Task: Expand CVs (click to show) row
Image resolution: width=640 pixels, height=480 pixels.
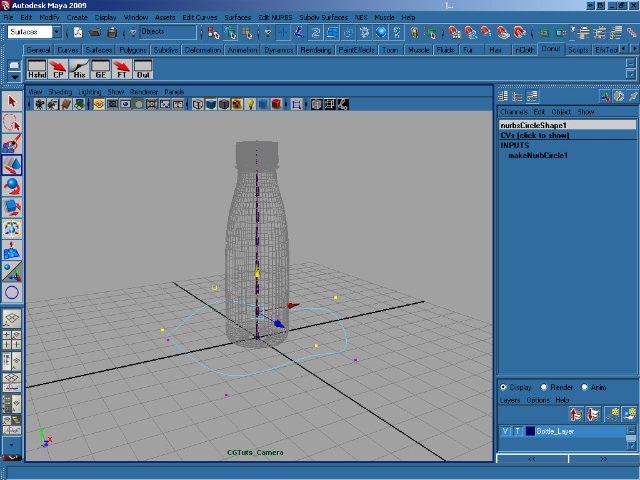Action: (x=535, y=135)
